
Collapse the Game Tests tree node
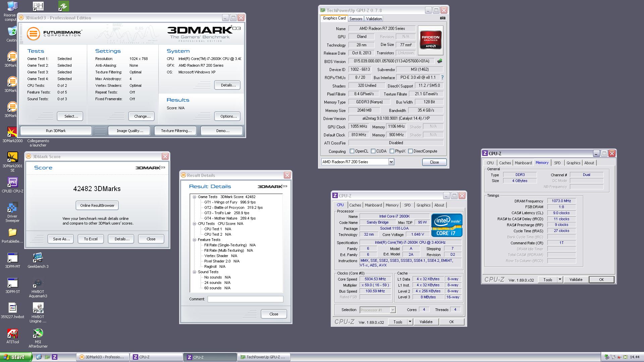tap(194, 197)
